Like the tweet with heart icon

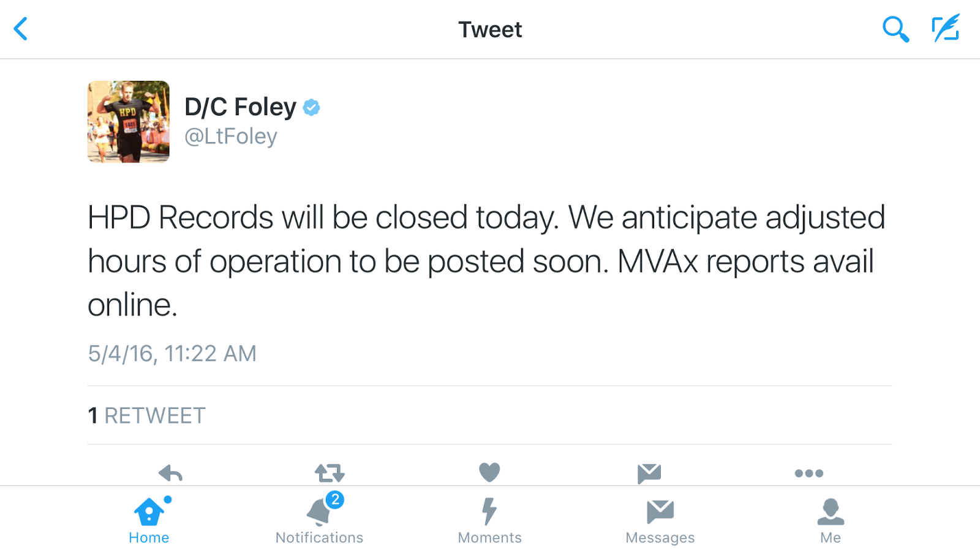[x=489, y=472]
